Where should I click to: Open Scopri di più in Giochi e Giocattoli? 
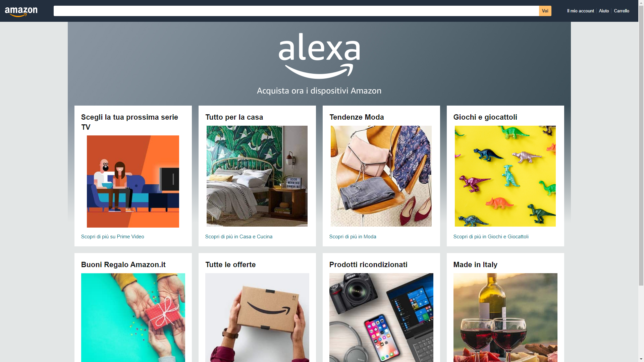click(x=491, y=237)
